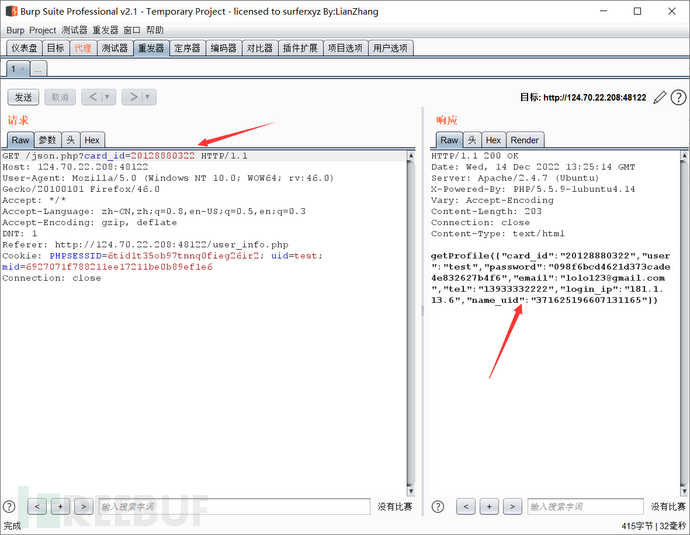The width and height of the screenshot is (690, 535).
Task: Click the pencil icon to edit target
Action: (x=660, y=97)
